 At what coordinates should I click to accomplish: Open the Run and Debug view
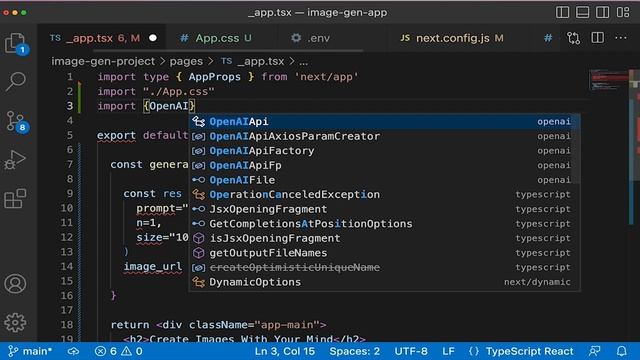(16, 160)
